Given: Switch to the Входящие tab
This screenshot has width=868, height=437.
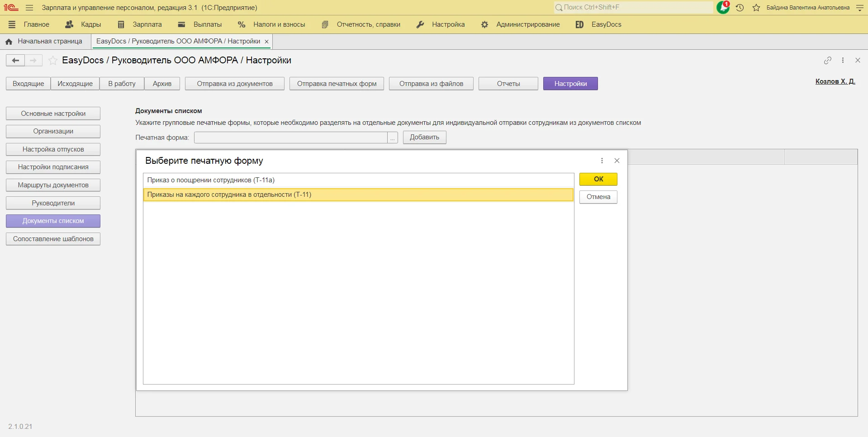Looking at the screenshot, I should coord(28,84).
